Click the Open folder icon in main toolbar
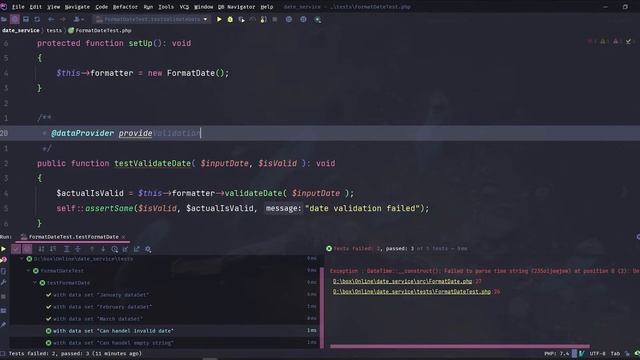This screenshot has height=360, width=640. pyautogui.click(x=4, y=19)
